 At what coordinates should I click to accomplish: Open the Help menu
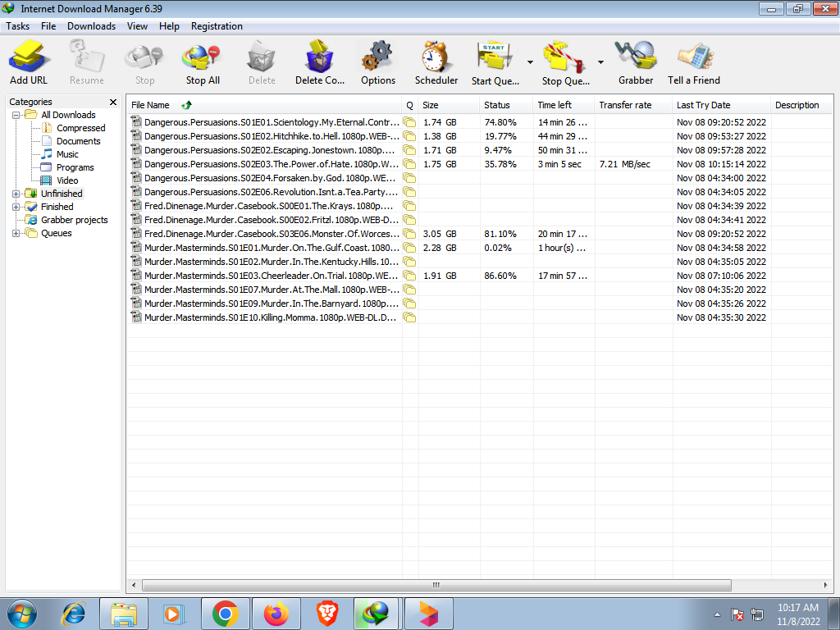[x=169, y=26]
